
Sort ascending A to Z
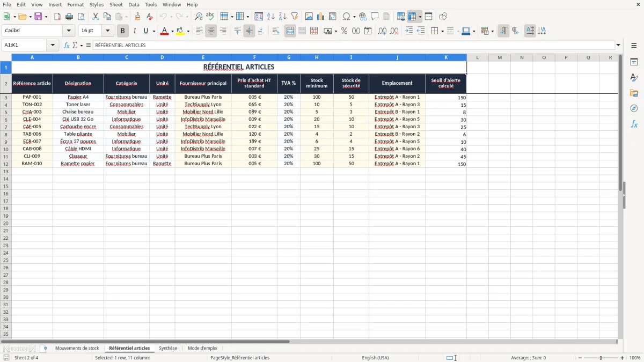coord(271,17)
